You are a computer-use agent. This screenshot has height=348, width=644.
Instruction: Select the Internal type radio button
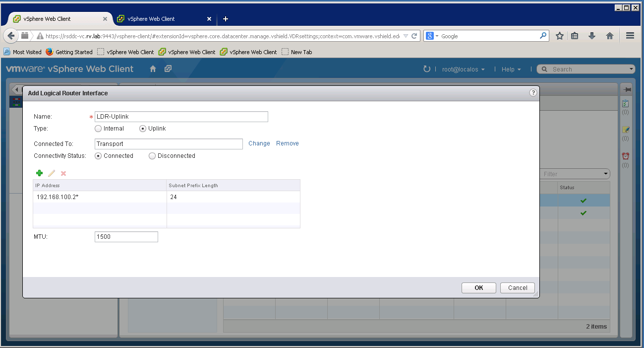(x=98, y=129)
